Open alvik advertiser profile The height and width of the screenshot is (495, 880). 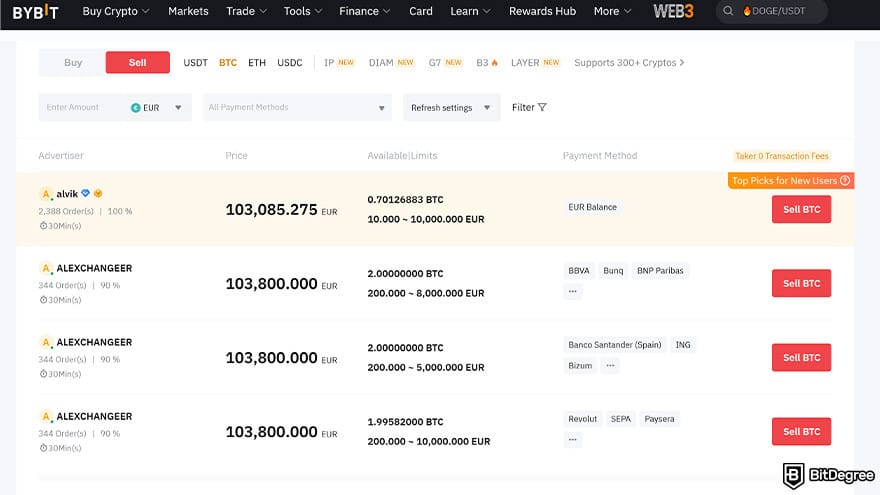tap(67, 194)
